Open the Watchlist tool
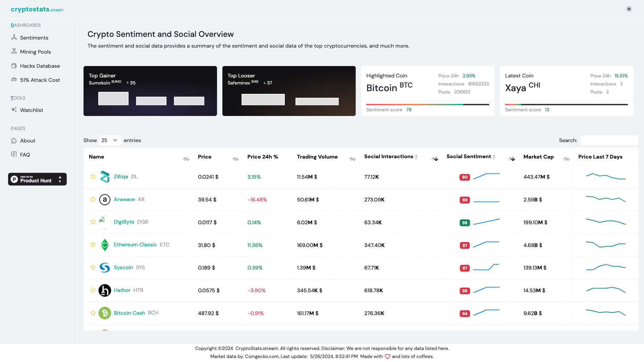 click(x=32, y=110)
